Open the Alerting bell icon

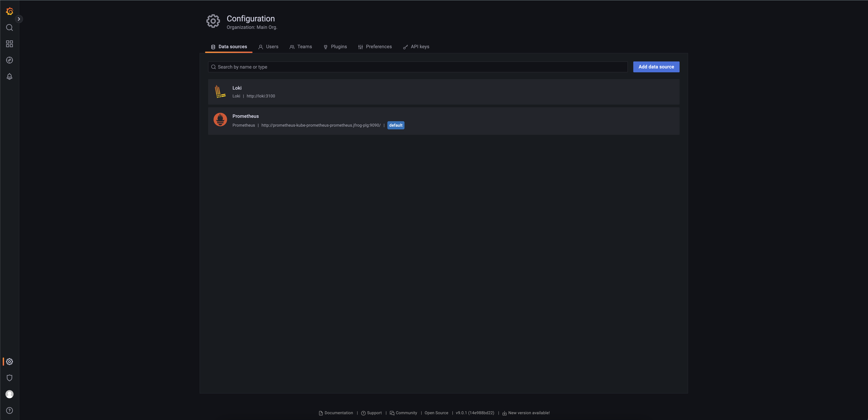pyautogui.click(x=9, y=77)
